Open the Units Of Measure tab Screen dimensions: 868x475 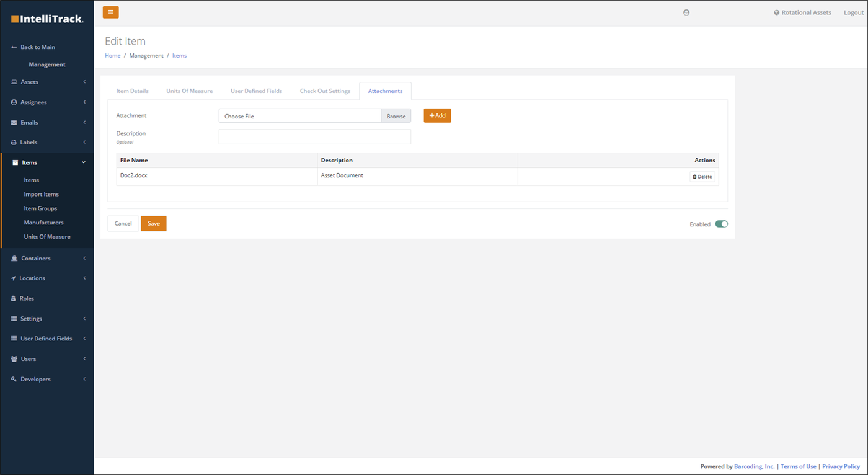tap(189, 91)
